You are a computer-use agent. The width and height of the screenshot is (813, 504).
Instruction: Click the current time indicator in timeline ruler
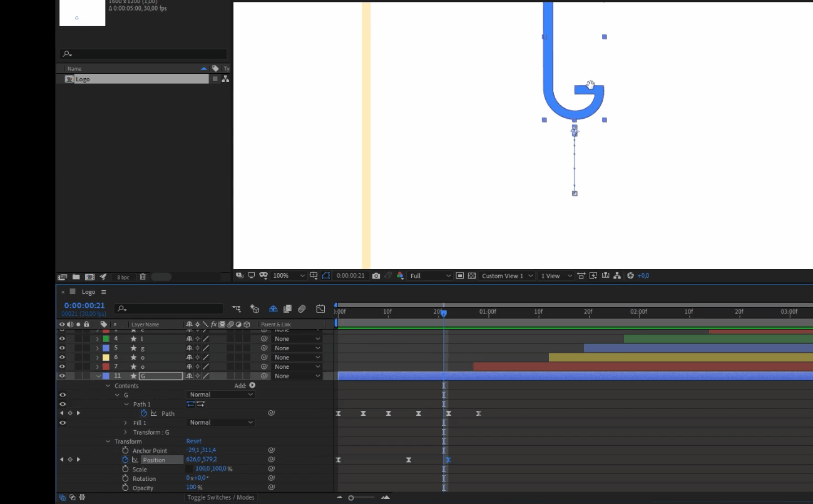(444, 313)
